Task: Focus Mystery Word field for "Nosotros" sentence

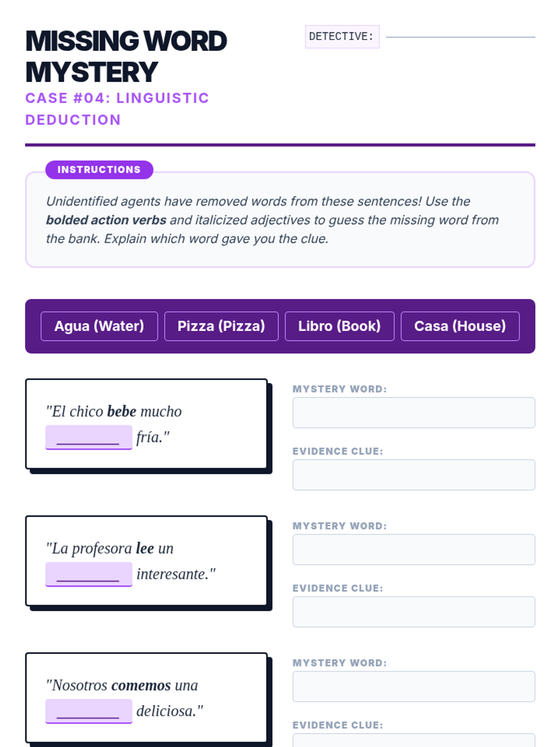Action: pos(413,686)
